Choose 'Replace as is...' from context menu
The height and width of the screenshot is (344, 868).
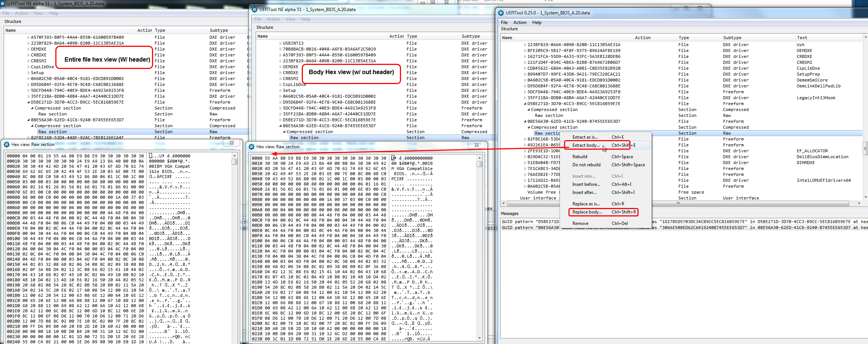point(605,204)
